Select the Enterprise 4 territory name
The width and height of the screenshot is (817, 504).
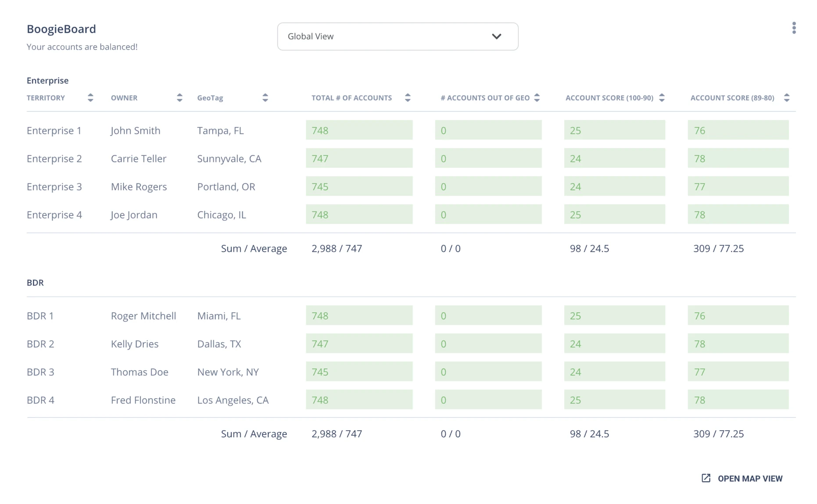click(x=54, y=214)
